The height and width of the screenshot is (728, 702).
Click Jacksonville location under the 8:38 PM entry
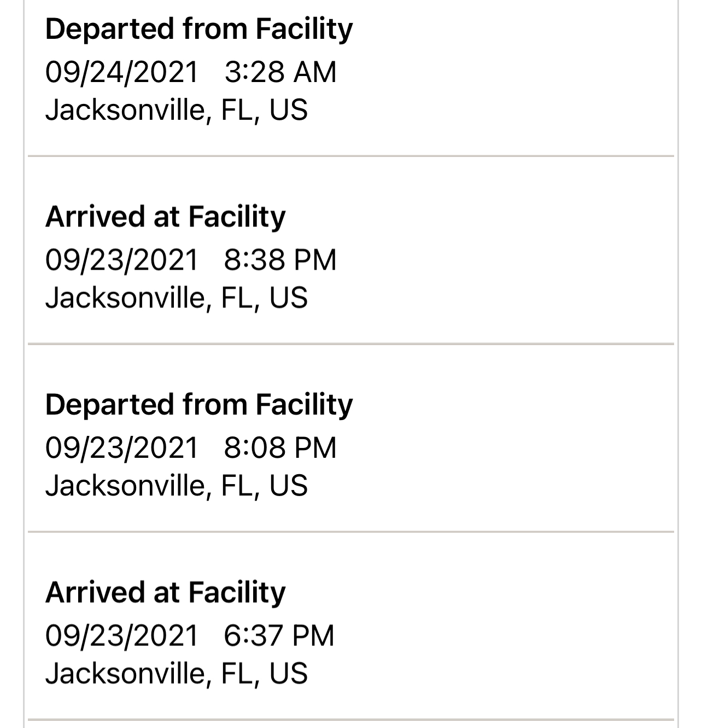pos(176,298)
